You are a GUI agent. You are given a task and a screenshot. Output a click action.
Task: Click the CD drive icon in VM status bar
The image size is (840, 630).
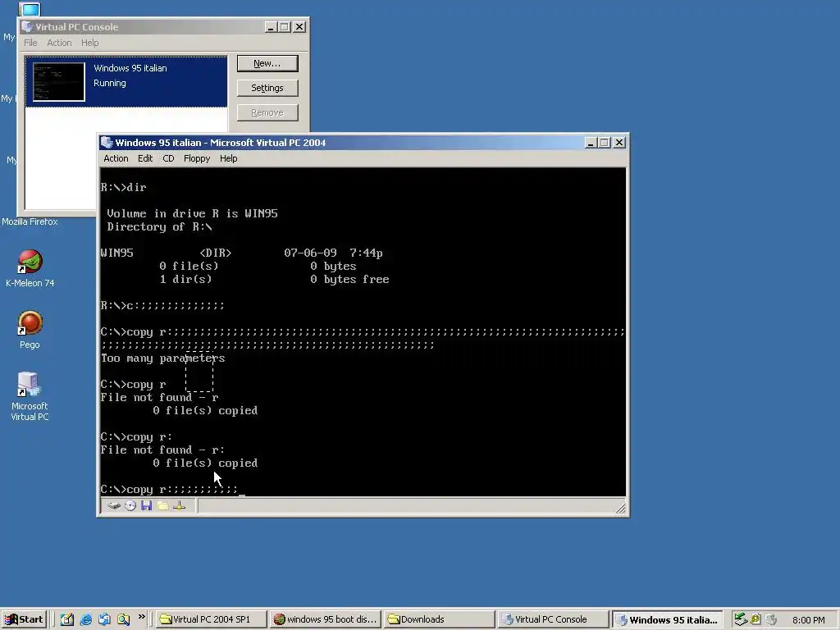130,505
